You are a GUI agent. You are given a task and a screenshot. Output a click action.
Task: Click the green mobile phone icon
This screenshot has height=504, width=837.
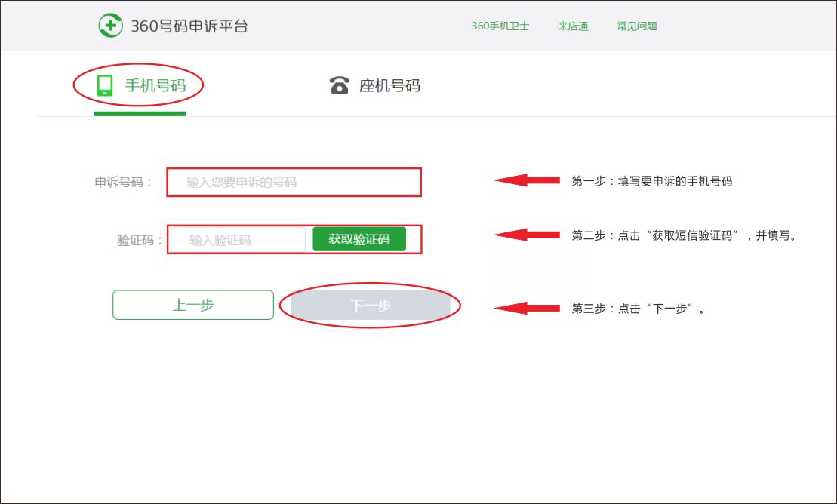point(105,85)
